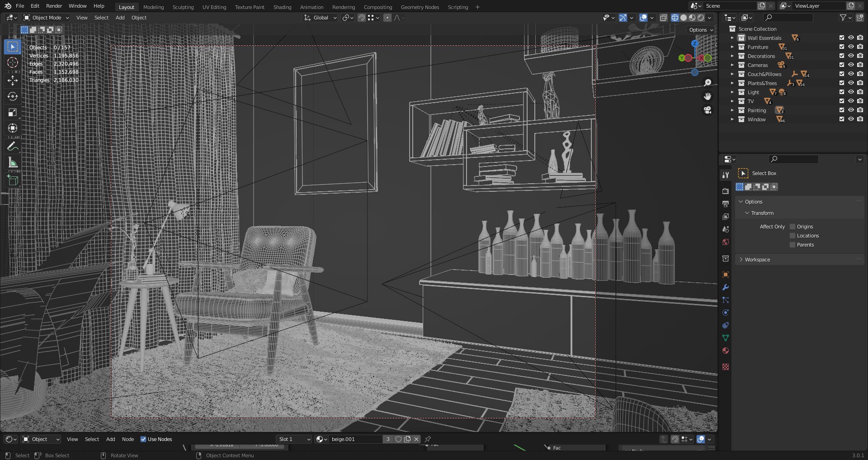Image resolution: width=868 pixels, height=460 pixels.
Task: Open the Render menu
Action: (x=54, y=6)
